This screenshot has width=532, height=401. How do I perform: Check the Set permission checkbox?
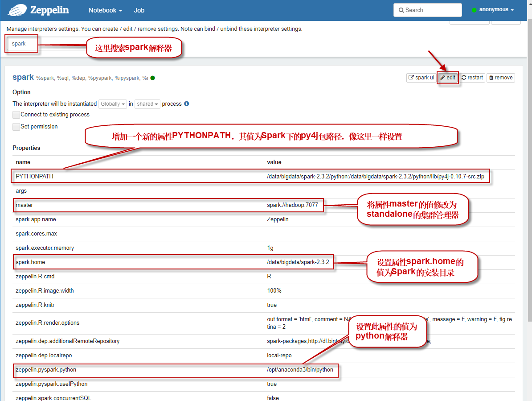click(x=16, y=127)
